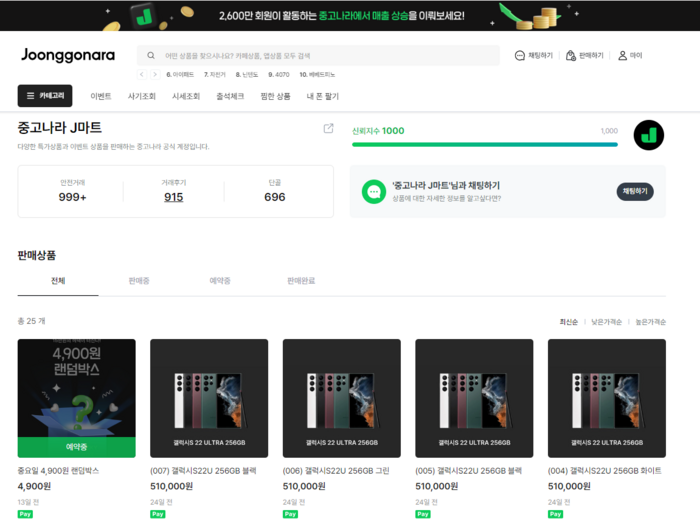Click the search magnifier icon

pyautogui.click(x=151, y=55)
